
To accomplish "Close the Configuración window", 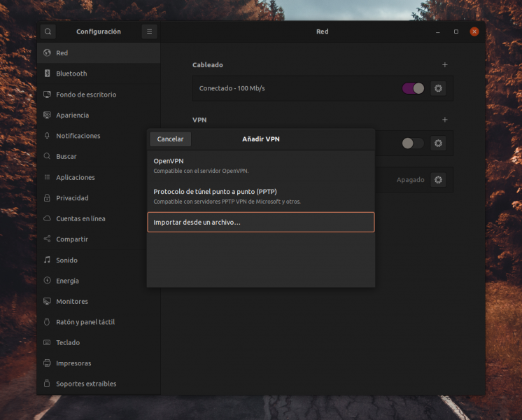I will (474, 31).
